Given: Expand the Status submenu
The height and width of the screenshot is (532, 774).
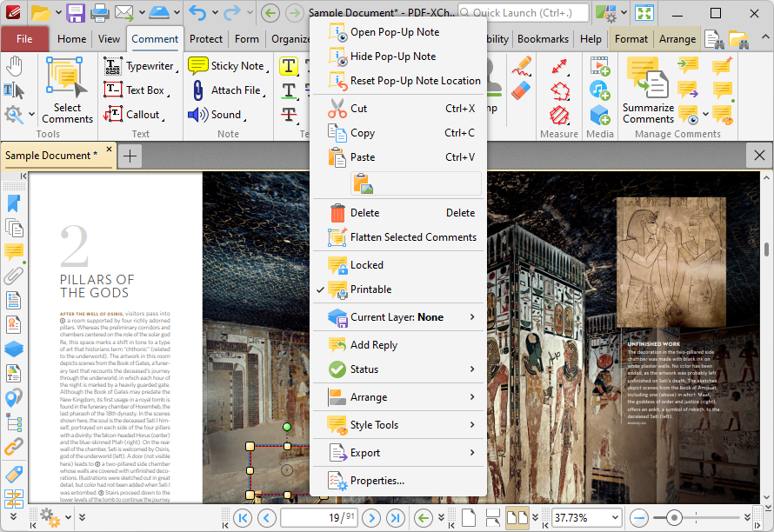Looking at the screenshot, I should point(397,369).
